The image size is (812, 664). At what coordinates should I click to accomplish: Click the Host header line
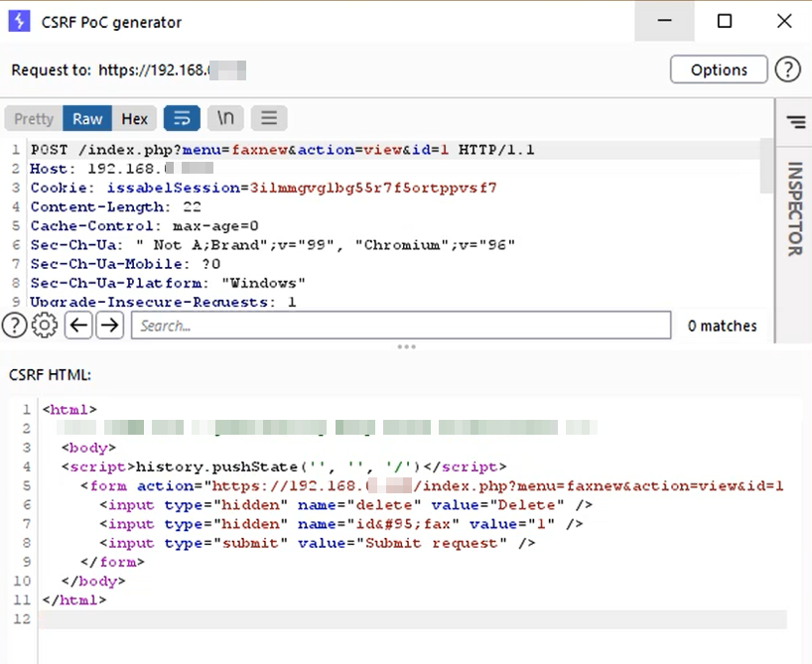tap(122, 169)
